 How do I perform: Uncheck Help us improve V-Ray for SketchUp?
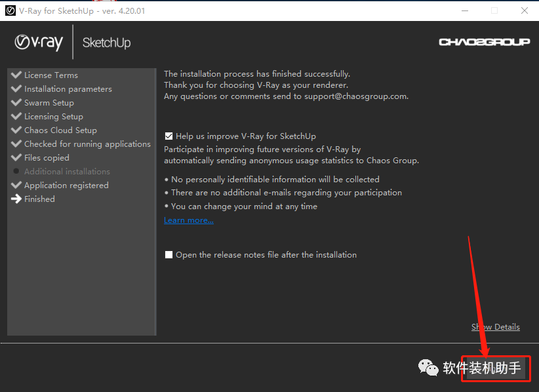click(169, 136)
